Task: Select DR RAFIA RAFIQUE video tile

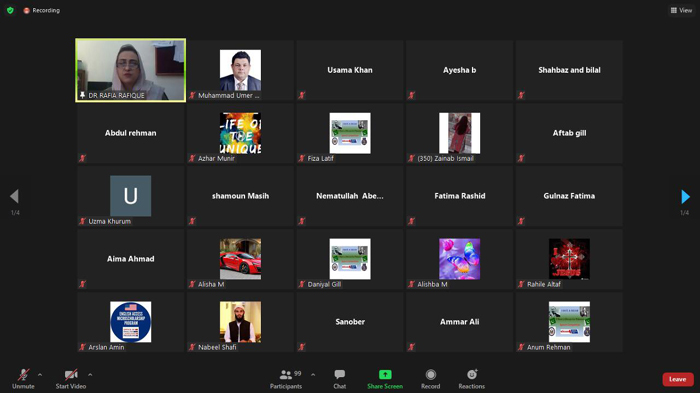Action: (x=130, y=70)
